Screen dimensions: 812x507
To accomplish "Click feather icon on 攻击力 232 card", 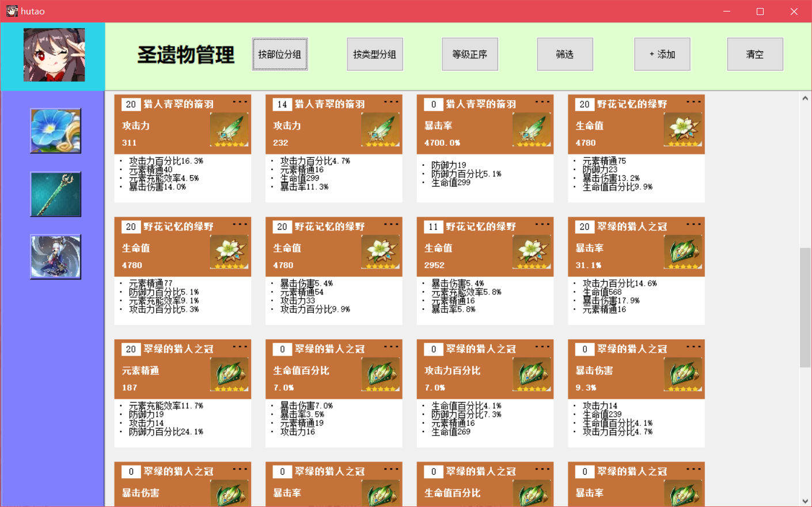I will (x=381, y=129).
